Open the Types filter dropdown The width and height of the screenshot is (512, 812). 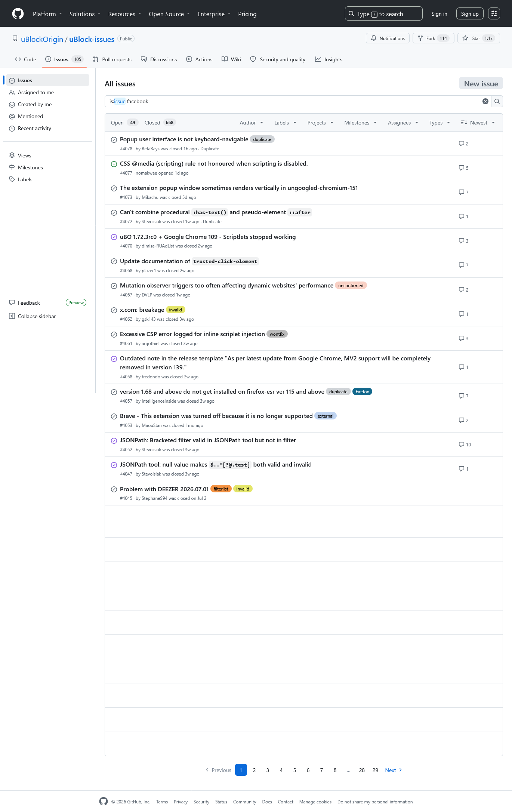click(x=440, y=123)
